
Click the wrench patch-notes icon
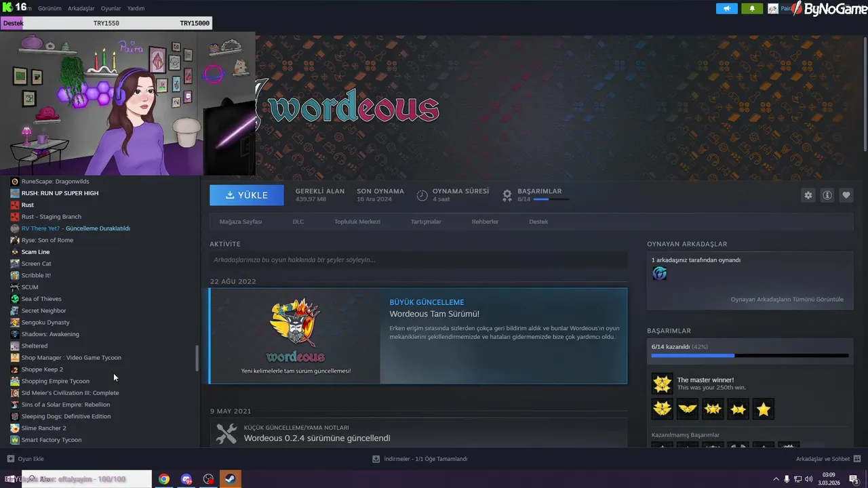[x=226, y=433]
